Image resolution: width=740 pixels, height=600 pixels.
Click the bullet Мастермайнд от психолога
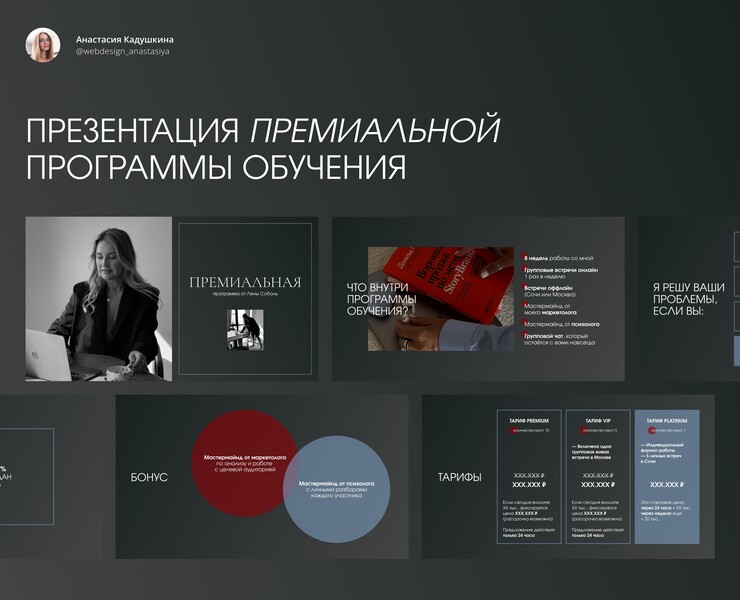[x=561, y=324]
